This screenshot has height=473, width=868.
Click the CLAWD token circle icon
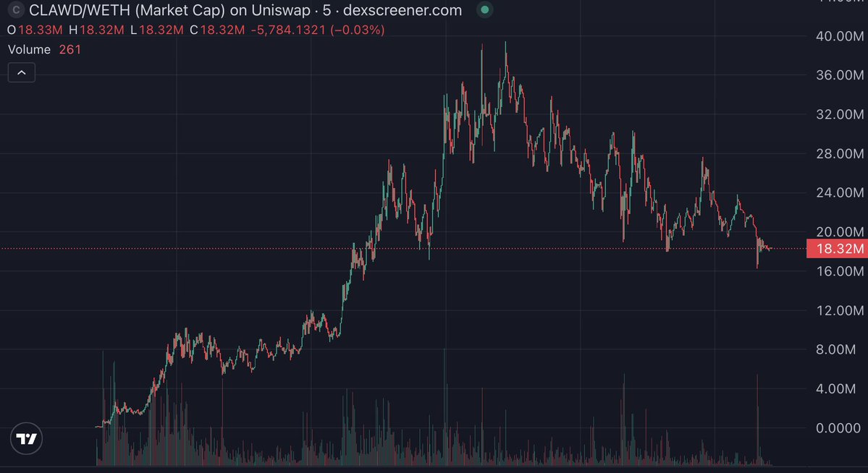(16, 10)
